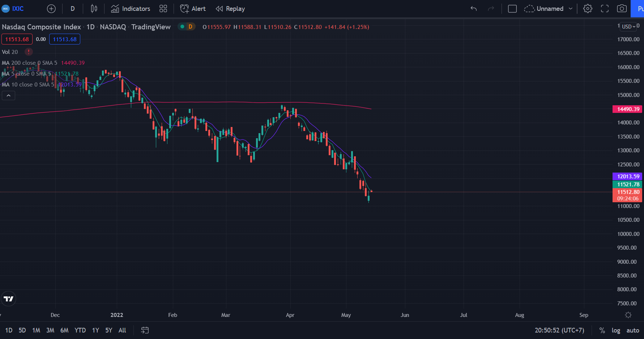Open the candlestick chart style menu
Screen dimensions: 644x339
pyautogui.click(x=94, y=9)
